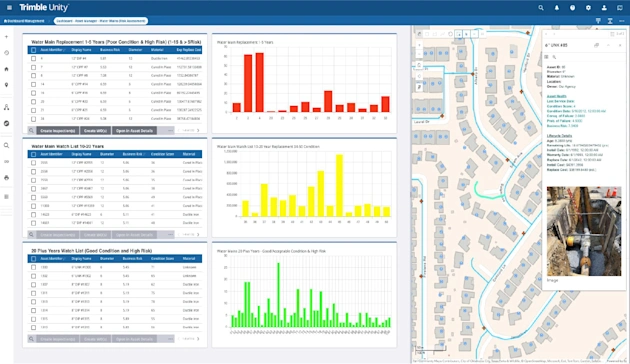Check the row with business risk 7.28

click(x=33, y=76)
